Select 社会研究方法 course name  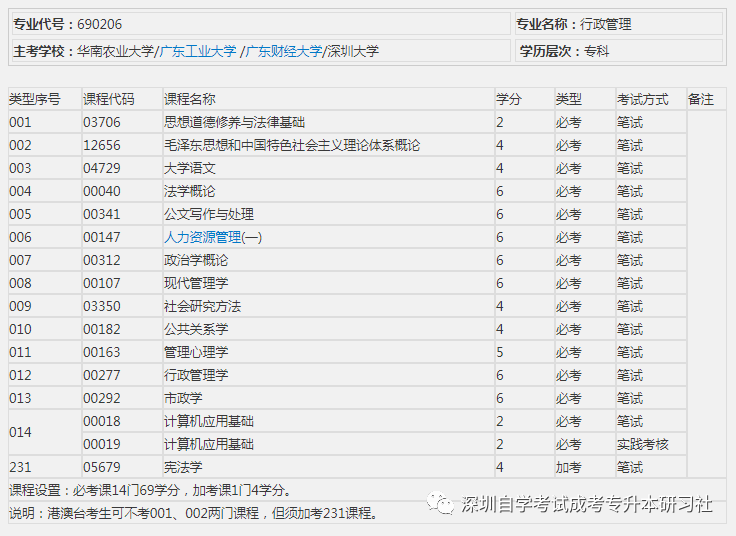coord(202,306)
